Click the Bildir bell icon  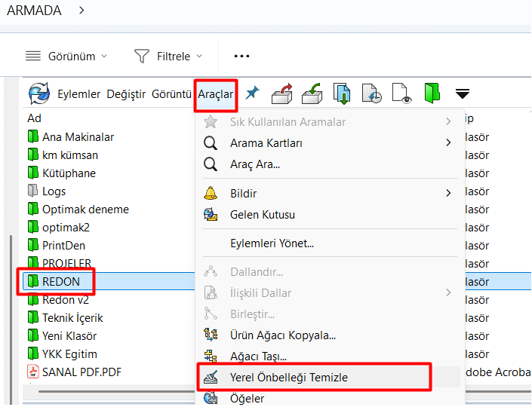[211, 193]
